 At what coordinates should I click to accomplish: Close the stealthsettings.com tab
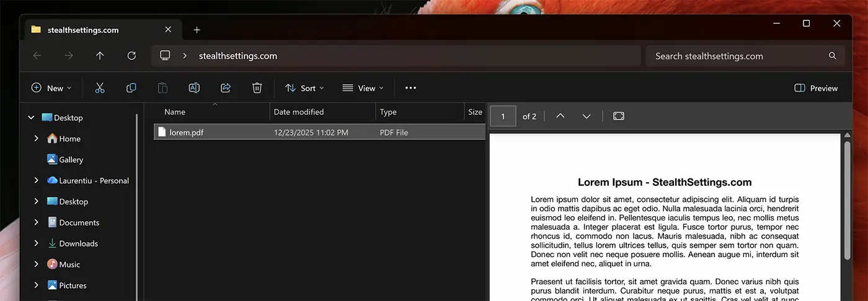pyautogui.click(x=168, y=30)
